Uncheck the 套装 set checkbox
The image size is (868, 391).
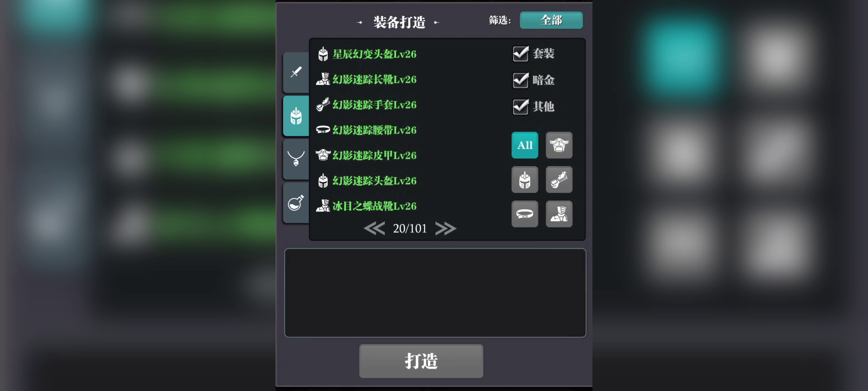coord(521,54)
